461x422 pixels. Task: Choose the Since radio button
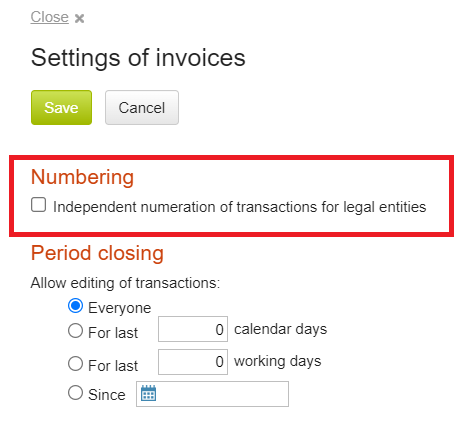click(75, 393)
